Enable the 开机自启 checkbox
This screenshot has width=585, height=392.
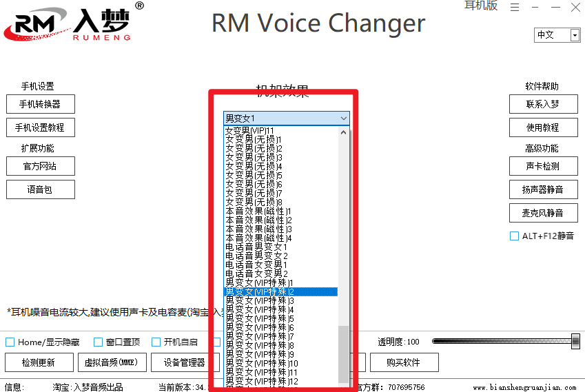pyautogui.click(x=156, y=342)
